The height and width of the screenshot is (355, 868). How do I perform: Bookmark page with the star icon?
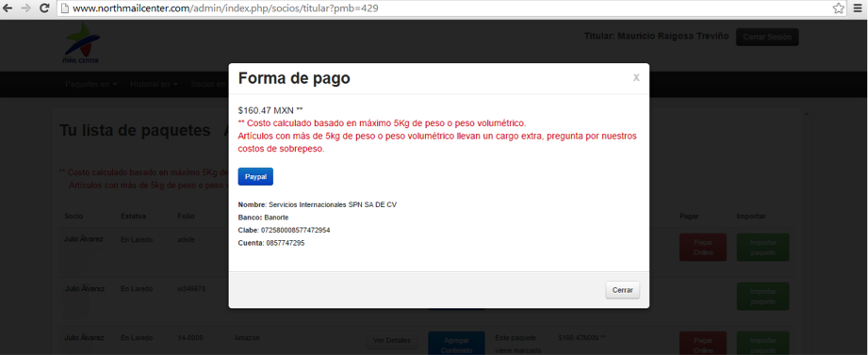tap(838, 8)
